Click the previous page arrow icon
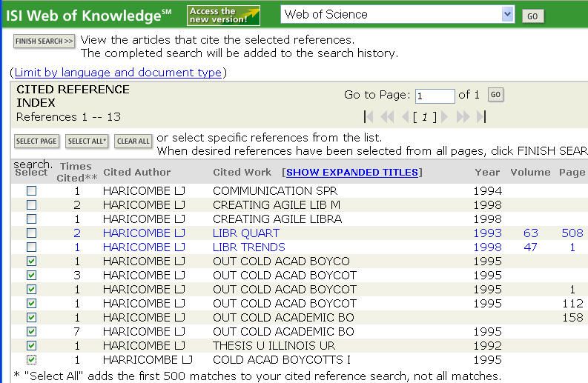This screenshot has height=383, width=588. coord(405,117)
